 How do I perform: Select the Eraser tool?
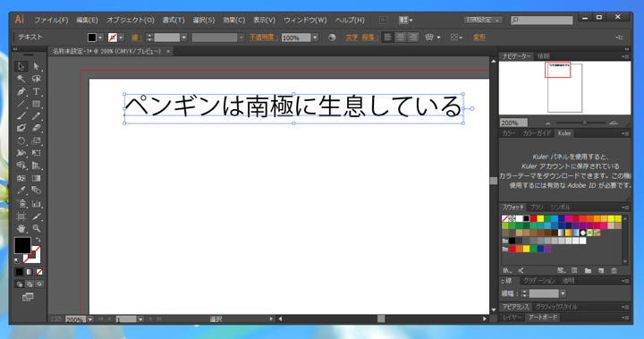(x=36, y=128)
